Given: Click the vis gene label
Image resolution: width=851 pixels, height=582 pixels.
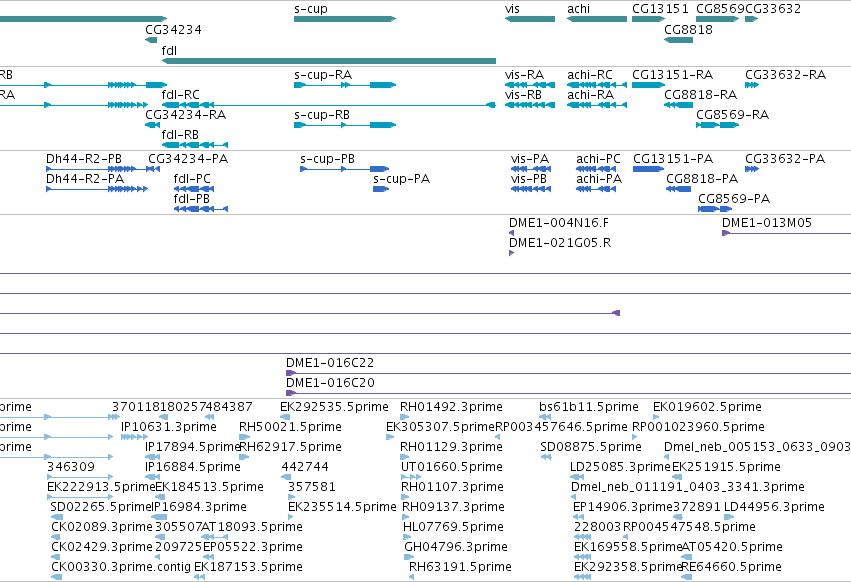Looking at the screenshot, I should [x=512, y=9].
